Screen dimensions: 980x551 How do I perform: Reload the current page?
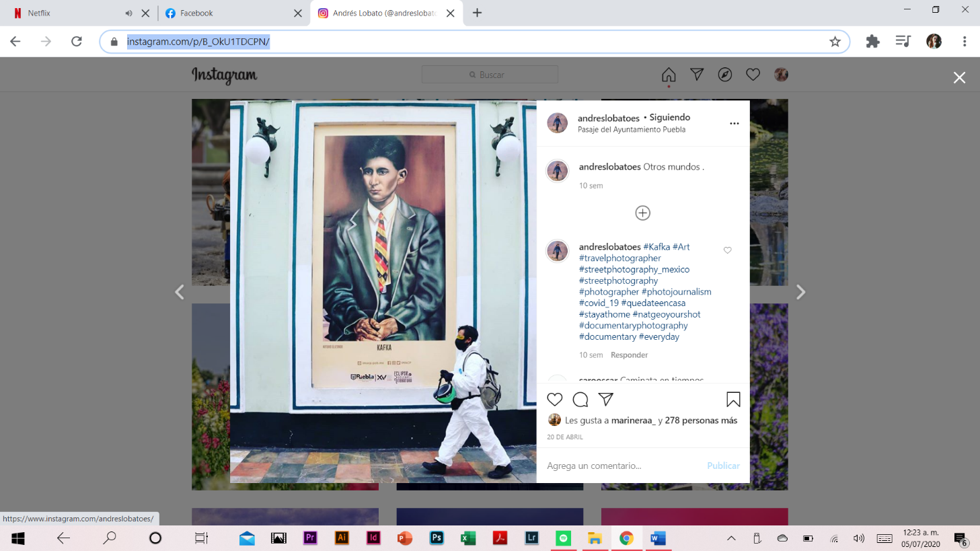[x=77, y=42]
